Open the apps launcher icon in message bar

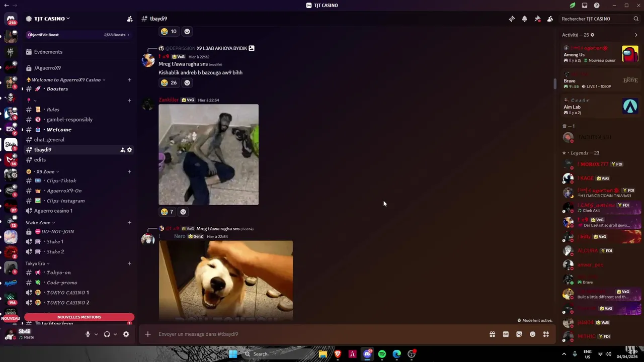pyautogui.click(x=546, y=334)
